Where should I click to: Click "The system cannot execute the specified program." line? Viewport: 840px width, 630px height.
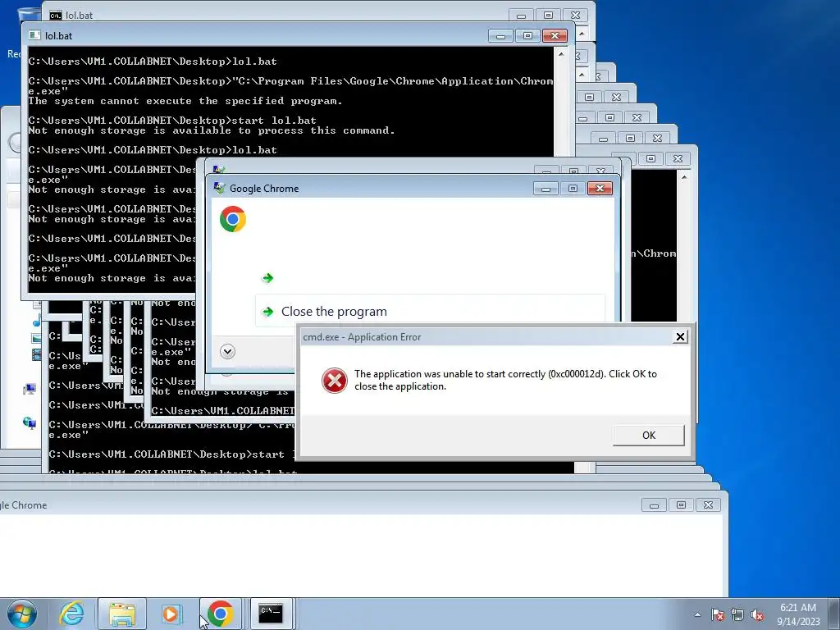(185, 101)
